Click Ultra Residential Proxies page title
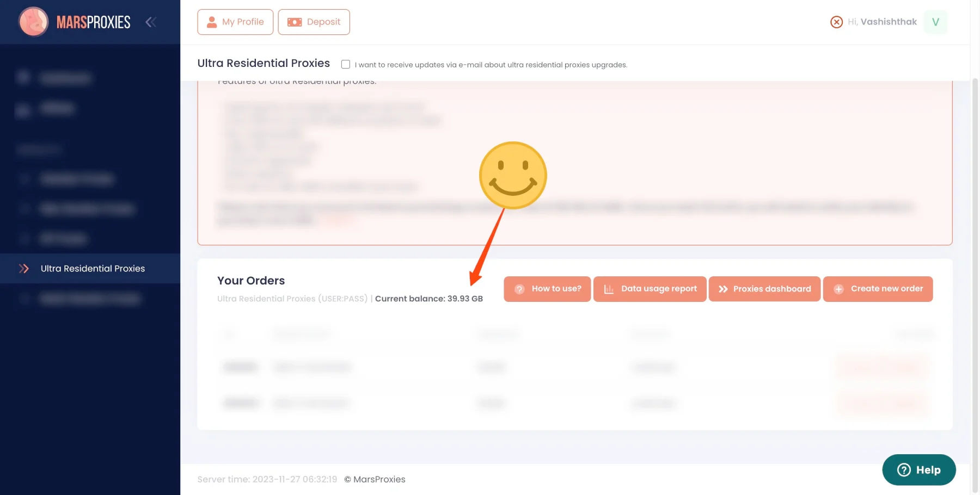 coord(264,63)
